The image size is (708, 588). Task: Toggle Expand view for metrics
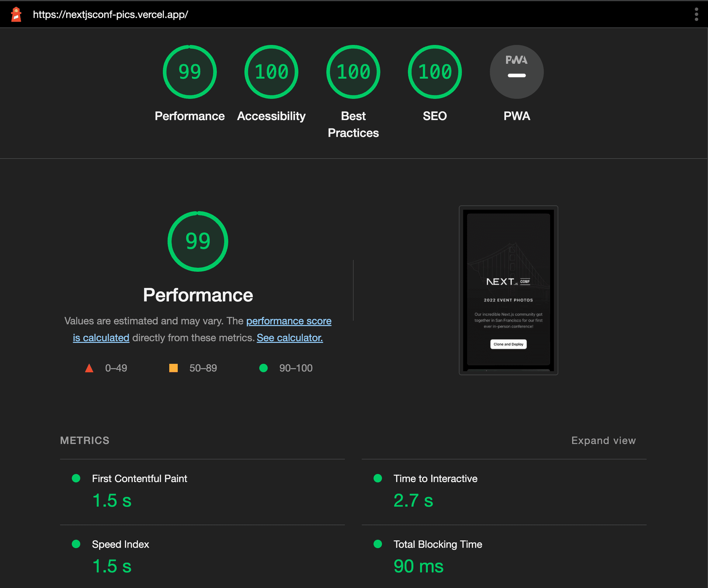pyautogui.click(x=603, y=441)
